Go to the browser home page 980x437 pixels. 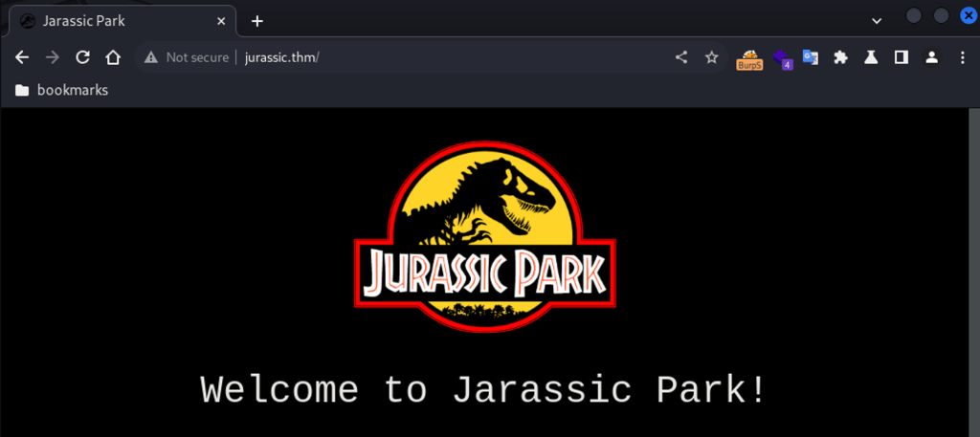(113, 57)
